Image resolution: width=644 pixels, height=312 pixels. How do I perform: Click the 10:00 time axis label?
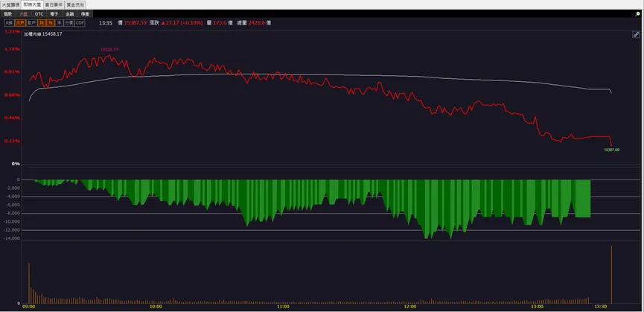tap(156, 307)
